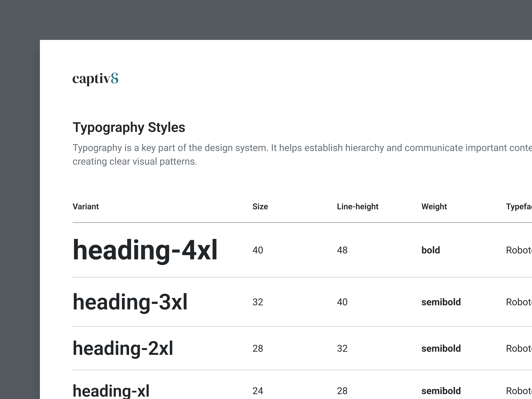Viewport: 532px width, 399px height.
Task: Select the bold weight value for heading-4xl
Action: click(430, 250)
